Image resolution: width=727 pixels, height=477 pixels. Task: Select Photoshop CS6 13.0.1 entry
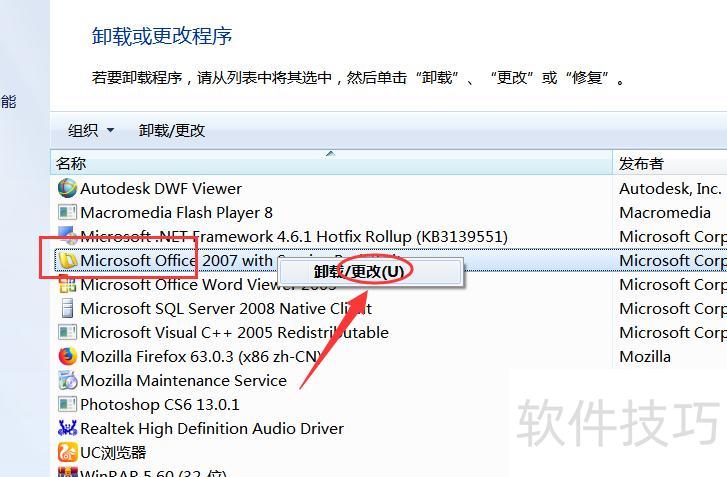(x=159, y=405)
